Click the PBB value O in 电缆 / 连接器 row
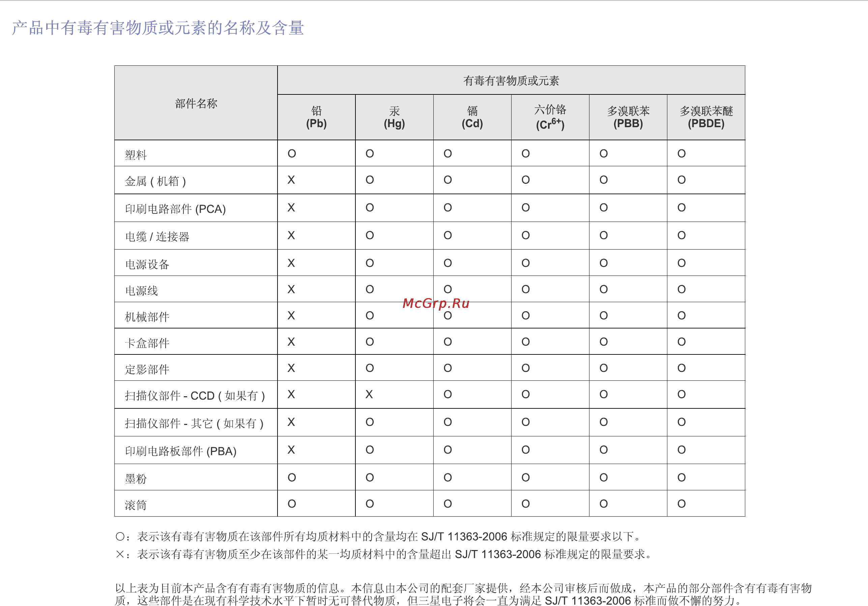Screen dimensions: 868x606 coord(603,235)
